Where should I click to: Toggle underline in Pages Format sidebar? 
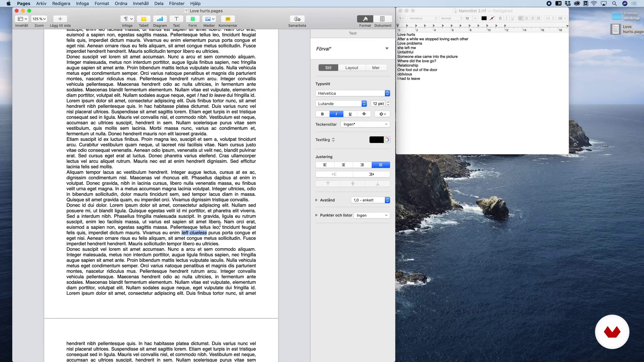350,114
